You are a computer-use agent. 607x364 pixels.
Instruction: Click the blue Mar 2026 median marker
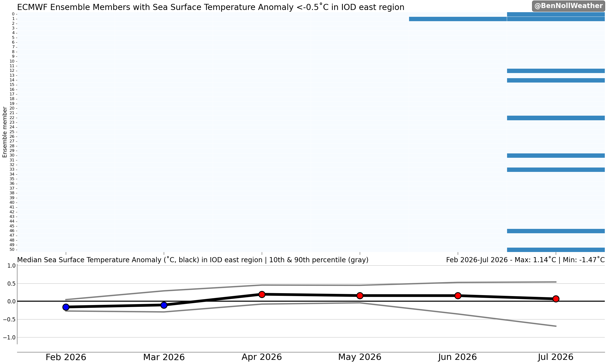[164, 305]
